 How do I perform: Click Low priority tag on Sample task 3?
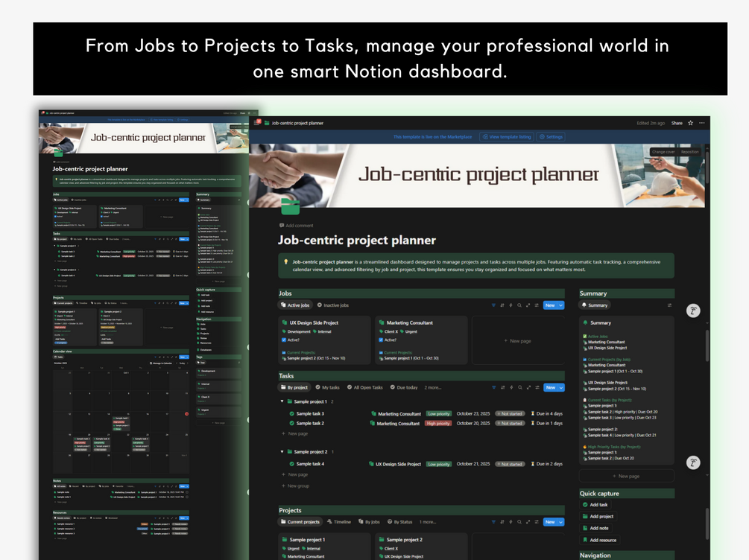438,414
